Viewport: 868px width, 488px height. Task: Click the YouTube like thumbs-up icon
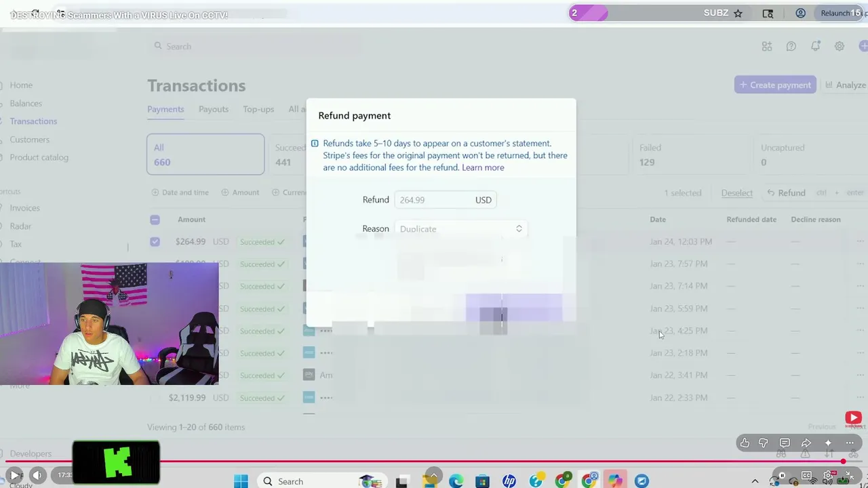(x=745, y=443)
